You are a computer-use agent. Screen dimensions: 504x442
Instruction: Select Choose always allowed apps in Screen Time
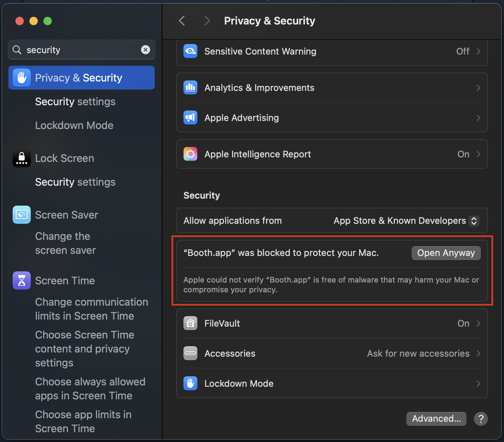(90, 389)
